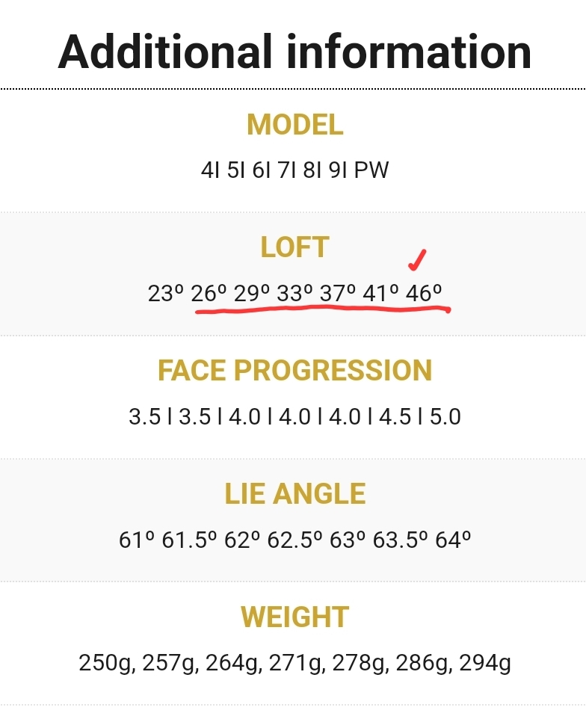Select the LIE ANGLE heading
The height and width of the screenshot is (728, 586).
294,493
